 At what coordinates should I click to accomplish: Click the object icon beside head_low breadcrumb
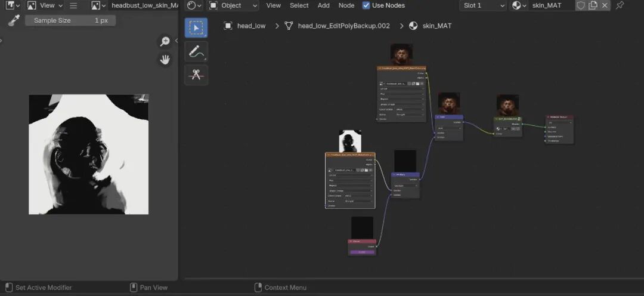click(228, 26)
